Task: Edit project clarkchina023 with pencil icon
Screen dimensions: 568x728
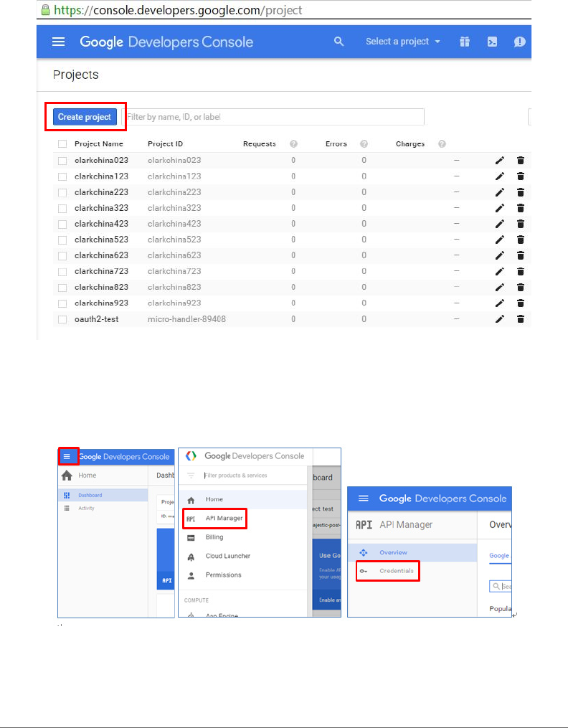Action: tap(500, 161)
